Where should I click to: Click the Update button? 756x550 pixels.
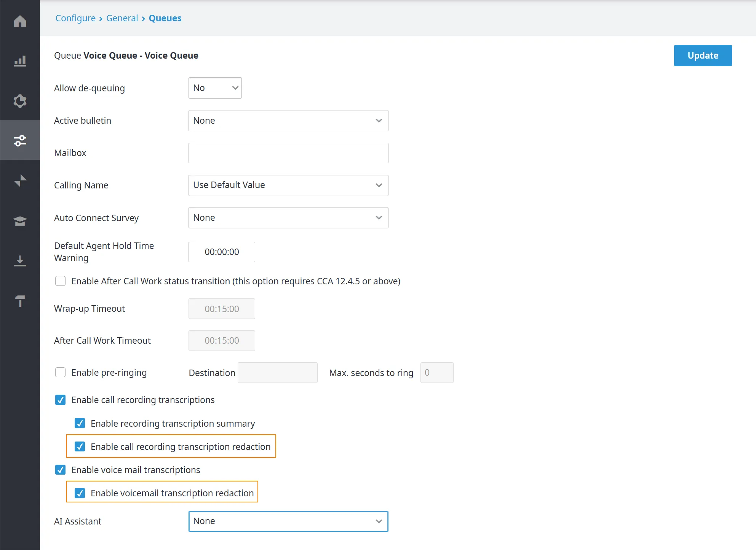tap(703, 56)
